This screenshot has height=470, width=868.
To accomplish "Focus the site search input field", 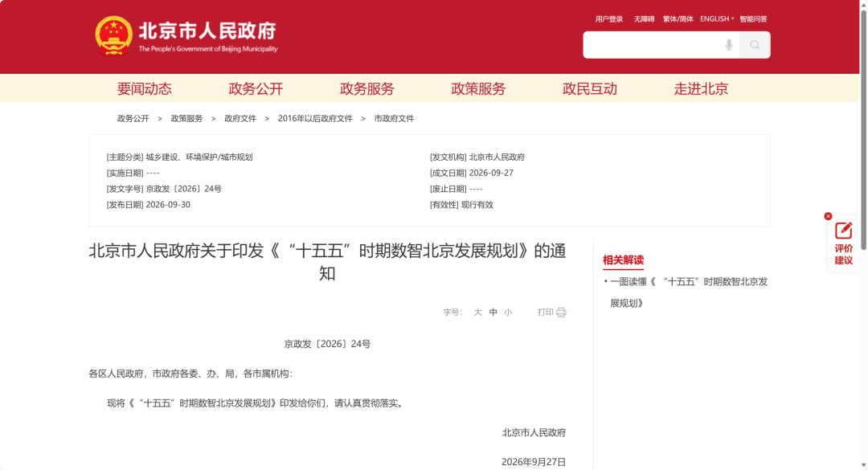I will pyautogui.click(x=661, y=45).
